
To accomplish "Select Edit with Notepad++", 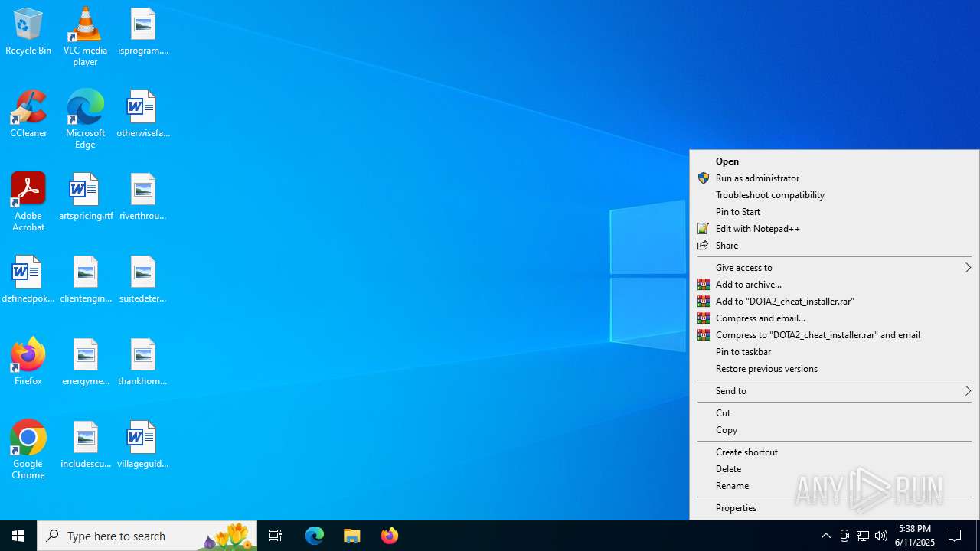I will tap(835, 229).
